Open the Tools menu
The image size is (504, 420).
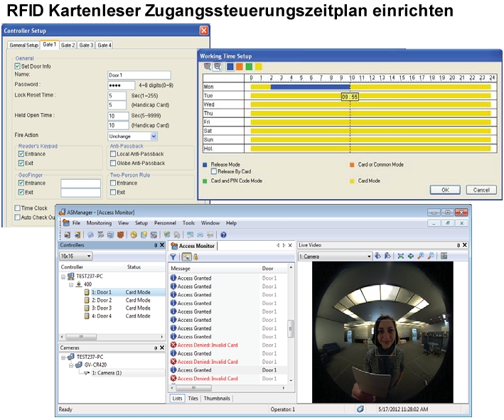[188, 222]
